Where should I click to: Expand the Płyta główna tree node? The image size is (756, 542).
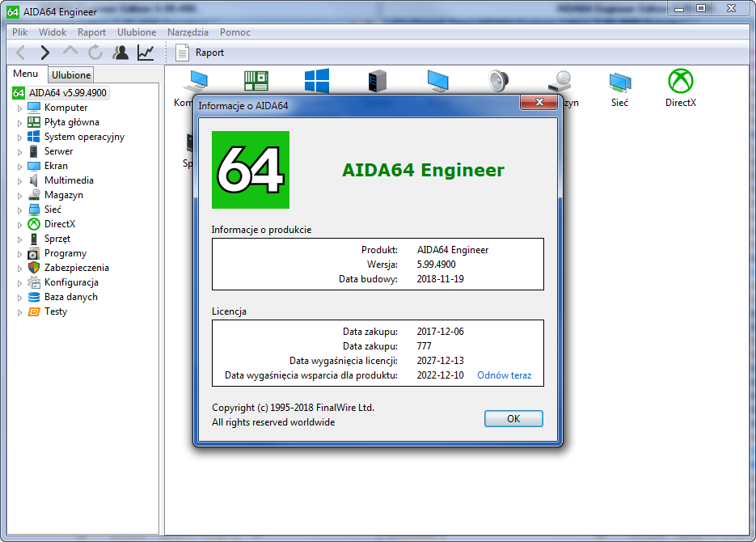19,123
